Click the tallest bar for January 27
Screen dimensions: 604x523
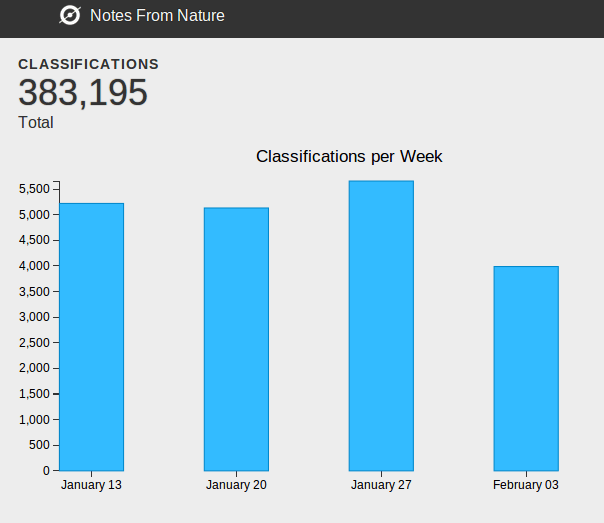[x=381, y=326]
